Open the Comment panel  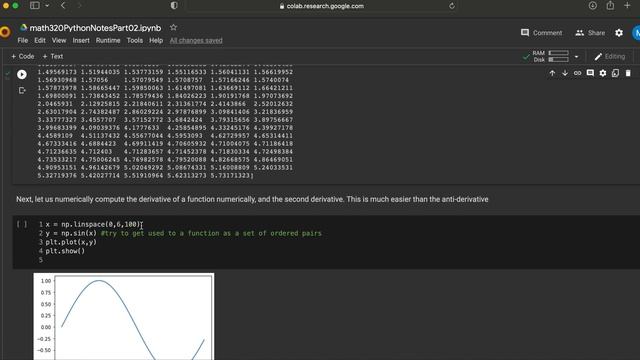pyautogui.click(x=542, y=33)
